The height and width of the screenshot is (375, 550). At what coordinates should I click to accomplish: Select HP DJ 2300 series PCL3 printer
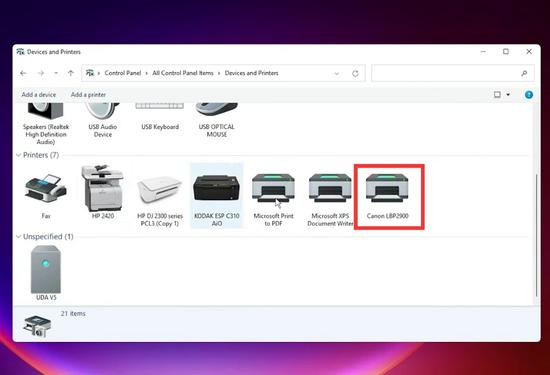pos(160,190)
